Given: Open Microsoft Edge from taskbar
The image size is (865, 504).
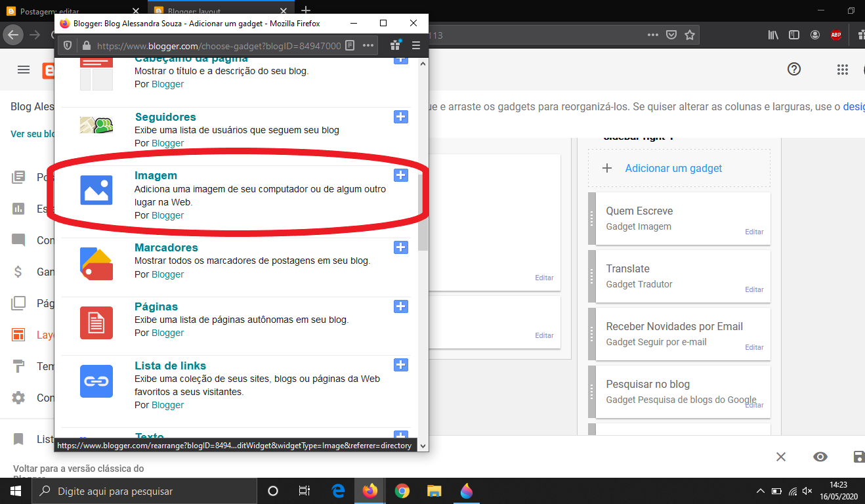Looking at the screenshot, I should (339, 491).
